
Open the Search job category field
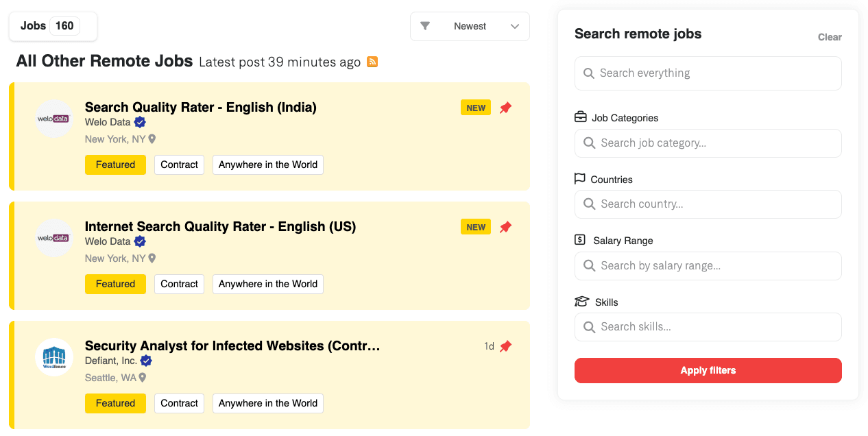[708, 143]
